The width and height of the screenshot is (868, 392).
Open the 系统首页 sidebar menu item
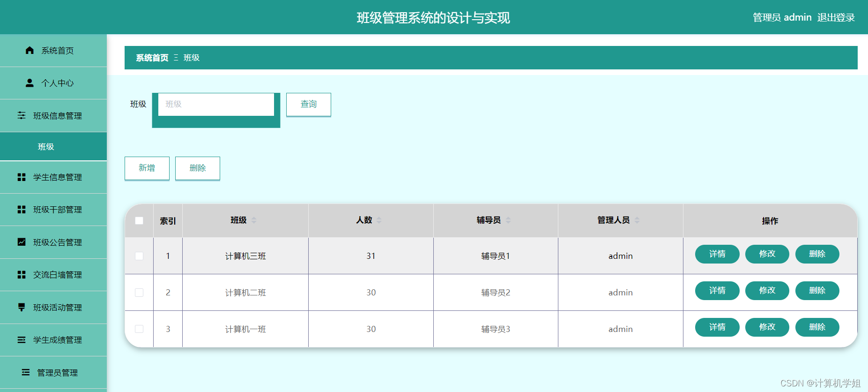point(53,51)
